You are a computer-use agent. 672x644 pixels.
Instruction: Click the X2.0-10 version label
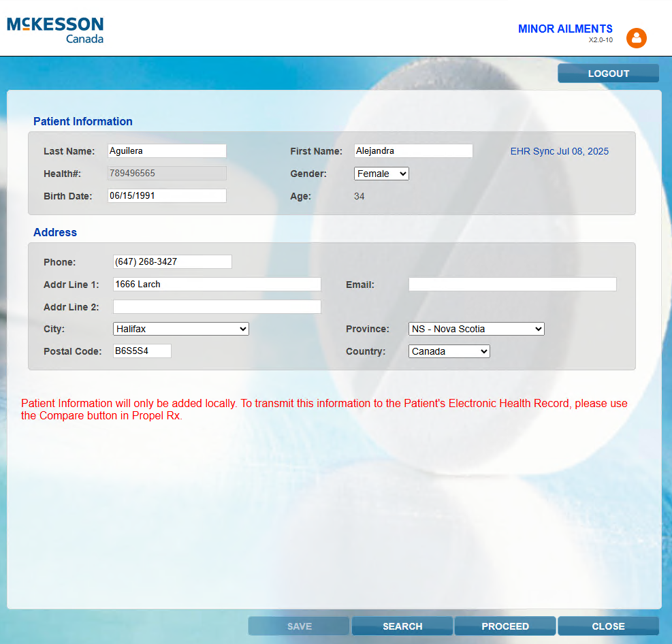[601, 40]
